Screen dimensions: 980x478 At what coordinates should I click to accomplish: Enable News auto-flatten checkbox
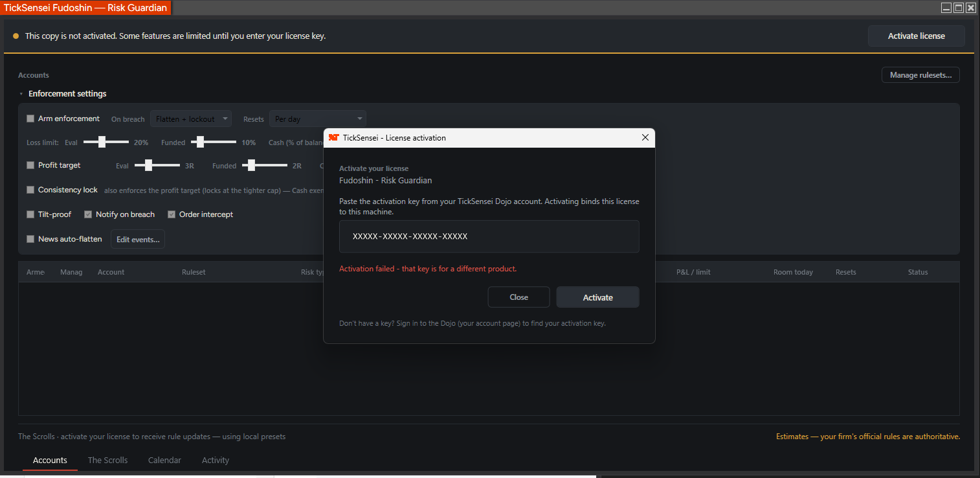point(30,239)
